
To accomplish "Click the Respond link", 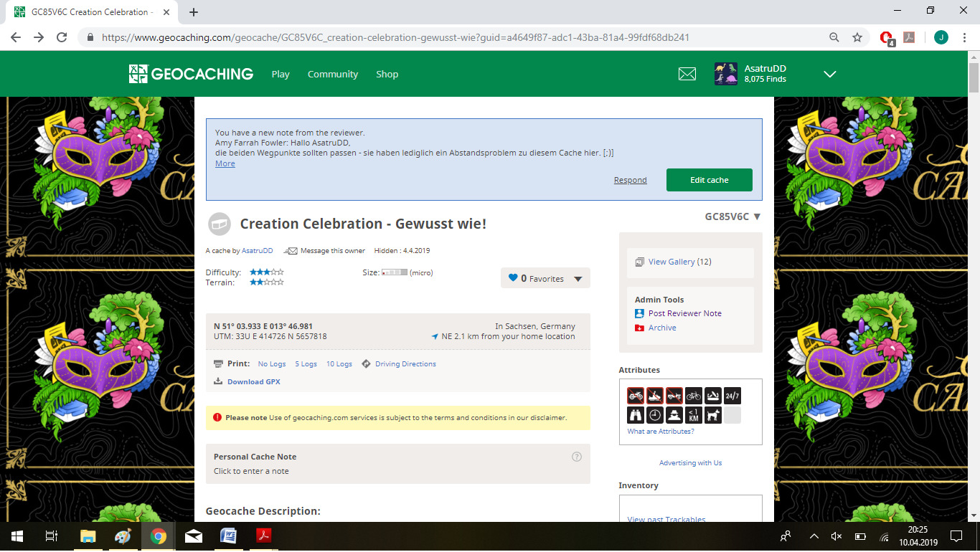I will 630,180.
